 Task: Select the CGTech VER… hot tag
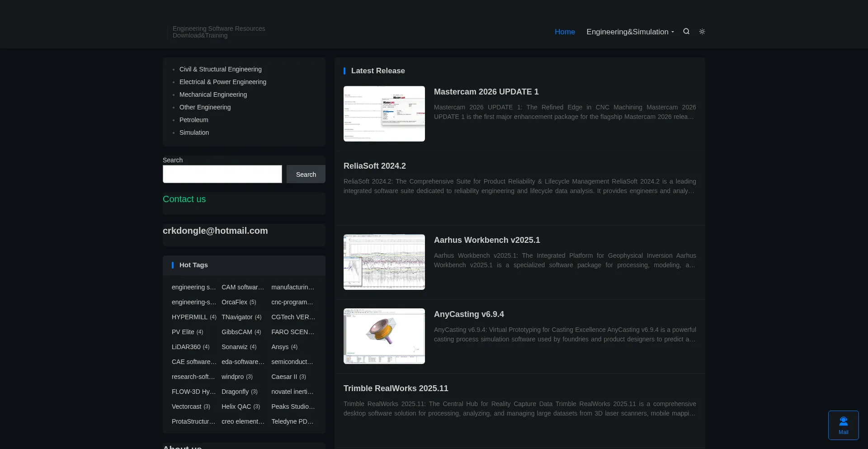pyautogui.click(x=293, y=317)
